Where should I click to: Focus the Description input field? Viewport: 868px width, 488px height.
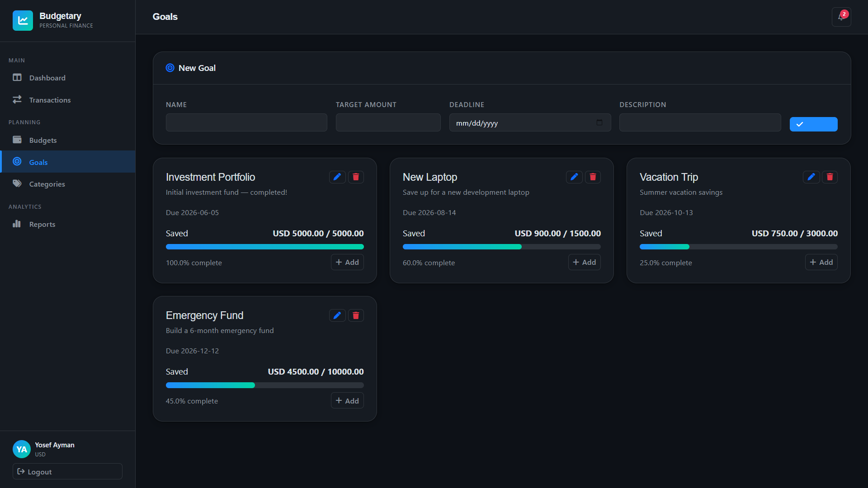pyautogui.click(x=700, y=122)
